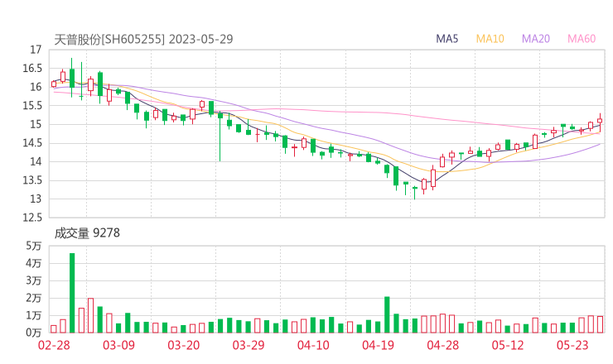613x364 pixels.
Task: Click the 4万 volume axis label
Action: point(34,263)
